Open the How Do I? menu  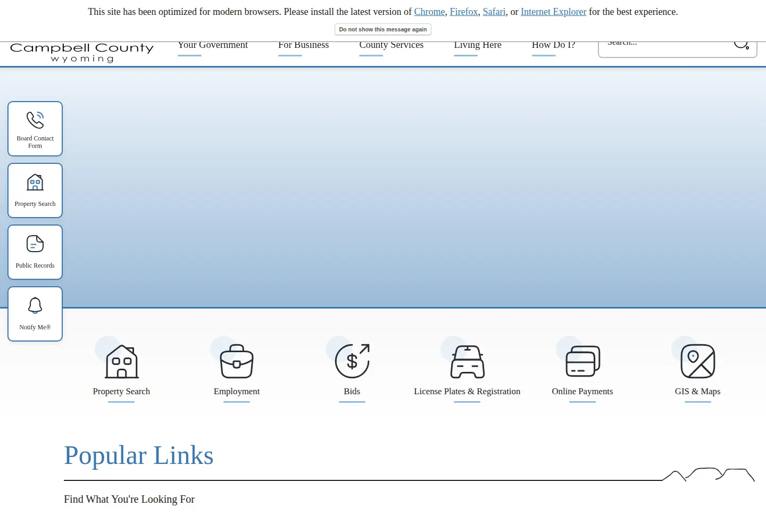(x=553, y=45)
